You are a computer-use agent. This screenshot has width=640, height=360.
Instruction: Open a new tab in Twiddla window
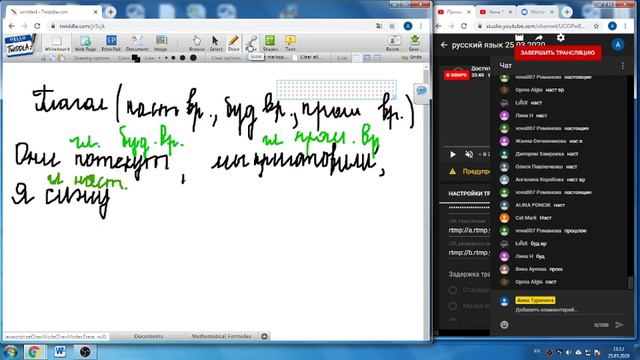(111, 12)
